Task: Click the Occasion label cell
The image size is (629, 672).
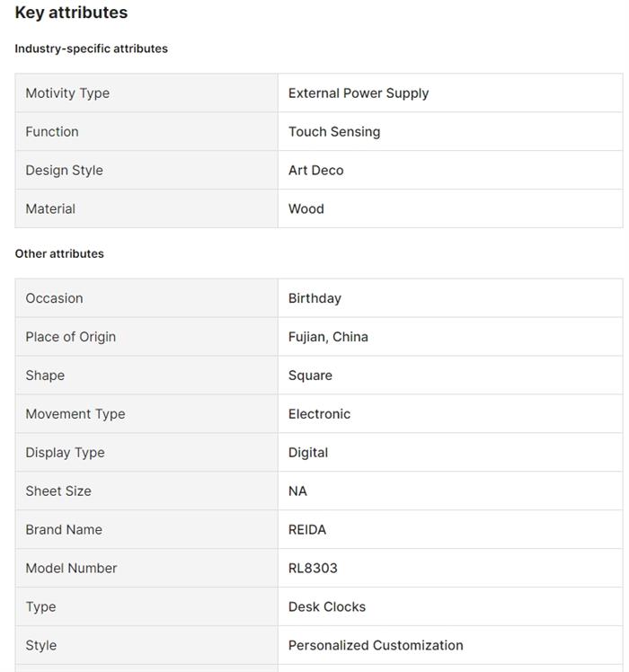Action: 54,298
